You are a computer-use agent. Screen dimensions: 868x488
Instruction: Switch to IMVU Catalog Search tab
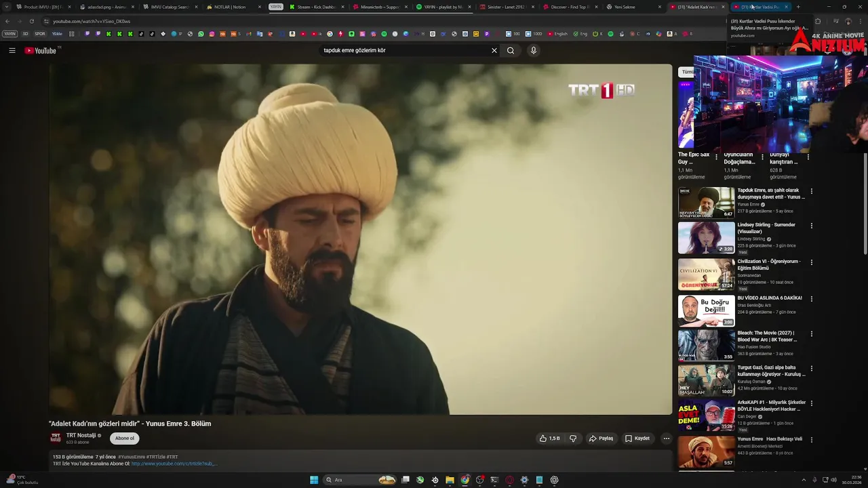[170, 7]
